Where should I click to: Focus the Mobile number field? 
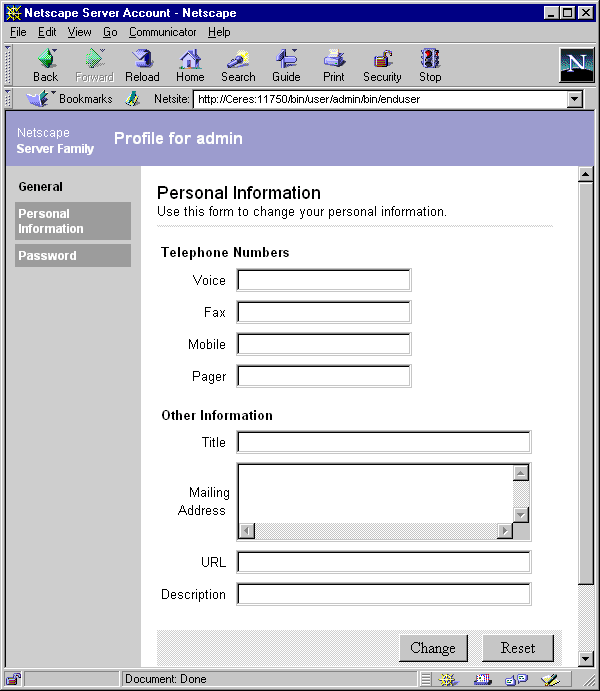coord(324,344)
